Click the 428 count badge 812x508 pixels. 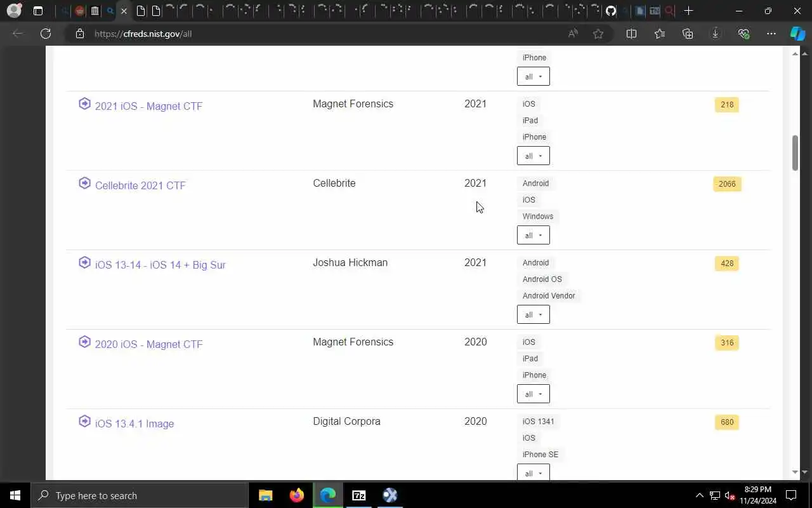pos(727,264)
